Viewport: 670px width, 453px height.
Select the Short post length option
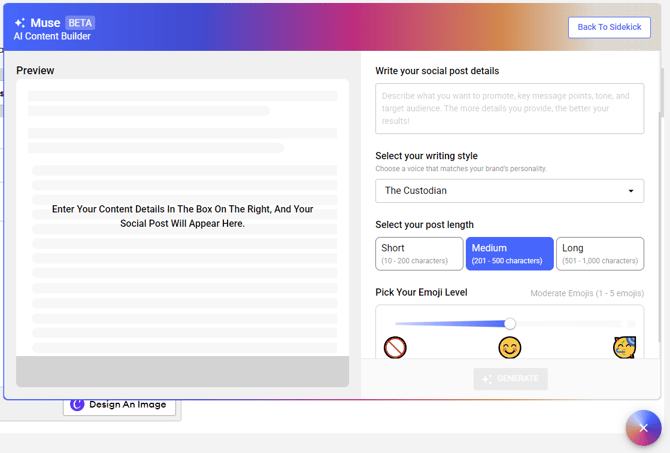click(419, 254)
